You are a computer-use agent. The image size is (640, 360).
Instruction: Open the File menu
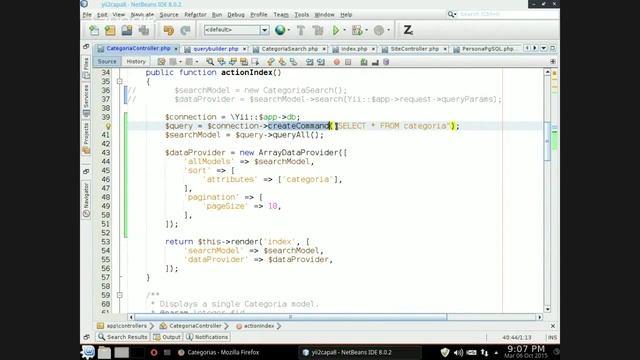coord(87,15)
